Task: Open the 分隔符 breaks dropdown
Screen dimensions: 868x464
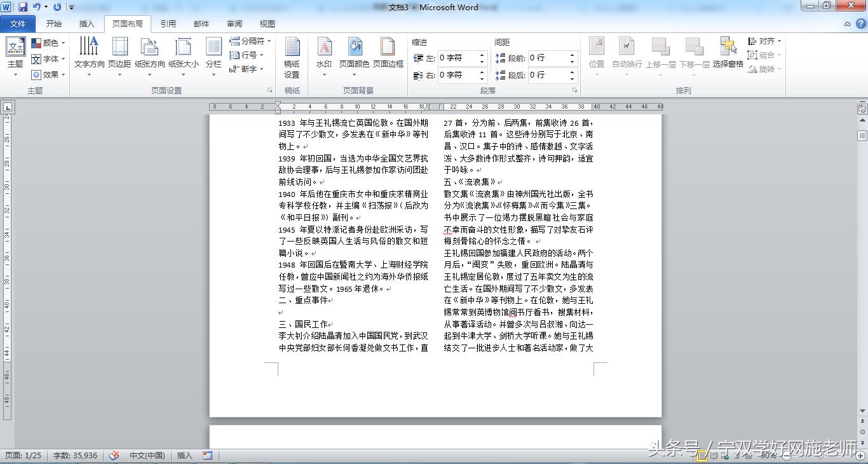Action: point(252,40)
